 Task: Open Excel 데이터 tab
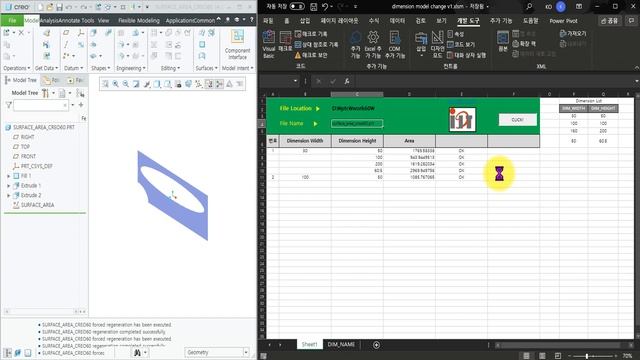(x=397, y=21)
